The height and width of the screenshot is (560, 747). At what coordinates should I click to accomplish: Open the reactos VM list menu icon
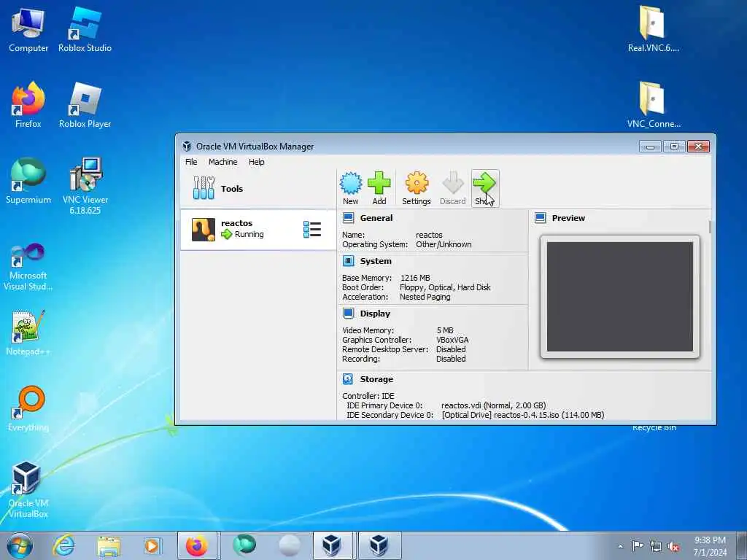click(312, 229)
